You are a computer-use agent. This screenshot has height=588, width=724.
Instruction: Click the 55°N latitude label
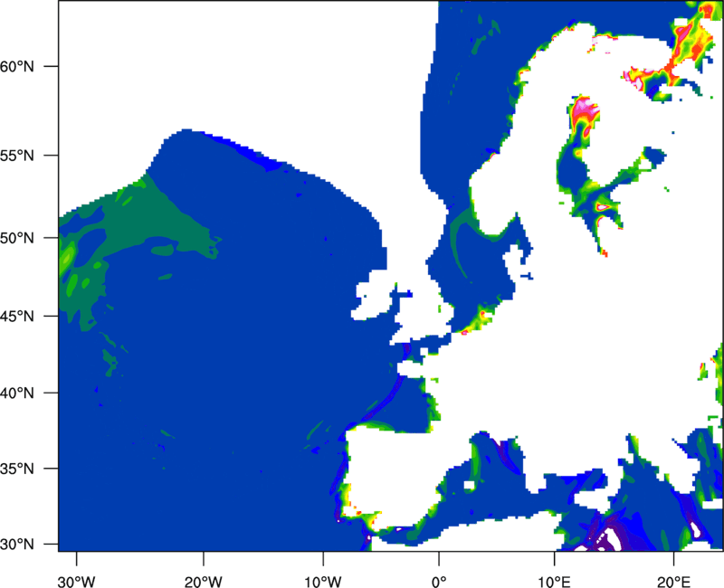[x=17, y=156]
